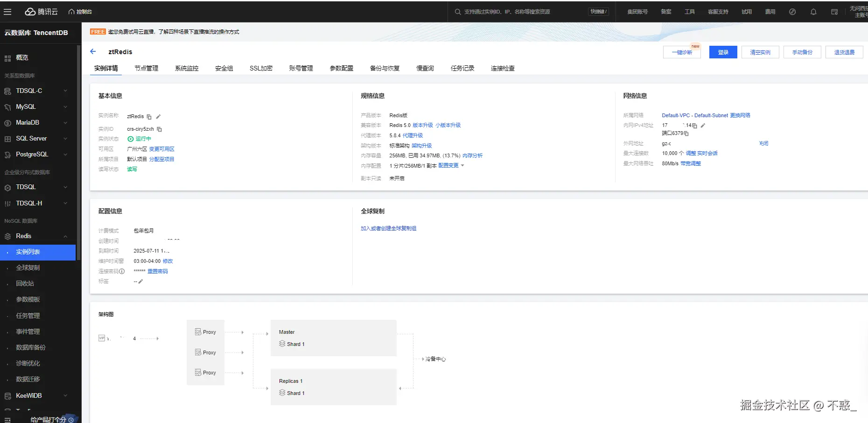Go to 控制台 console home
Image resolution: width=868 pixels, height=423 pixels.
click(80, 12)
